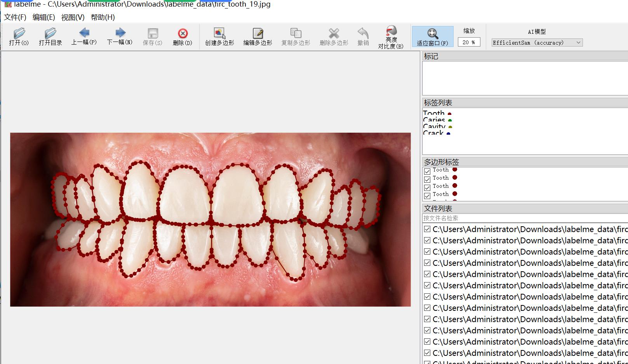Go to next image (下一幅)

tap(120, 36)
